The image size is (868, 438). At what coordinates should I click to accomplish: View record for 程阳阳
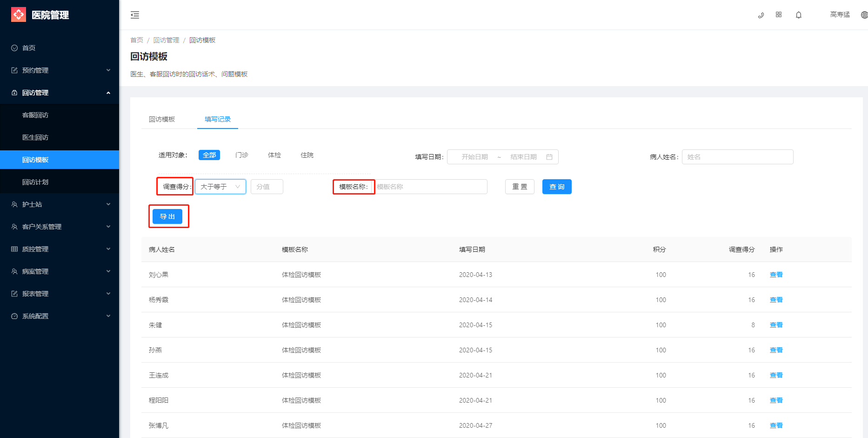coord(776,400)
